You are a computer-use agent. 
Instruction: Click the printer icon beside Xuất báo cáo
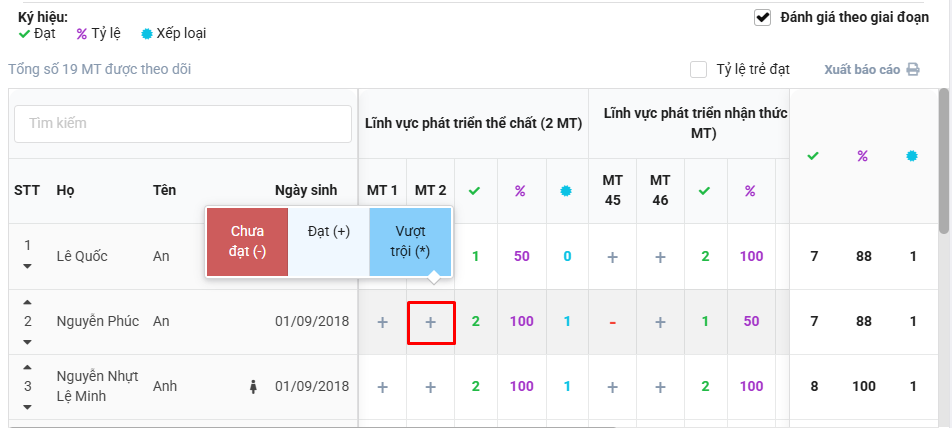(x=913, y=70)
